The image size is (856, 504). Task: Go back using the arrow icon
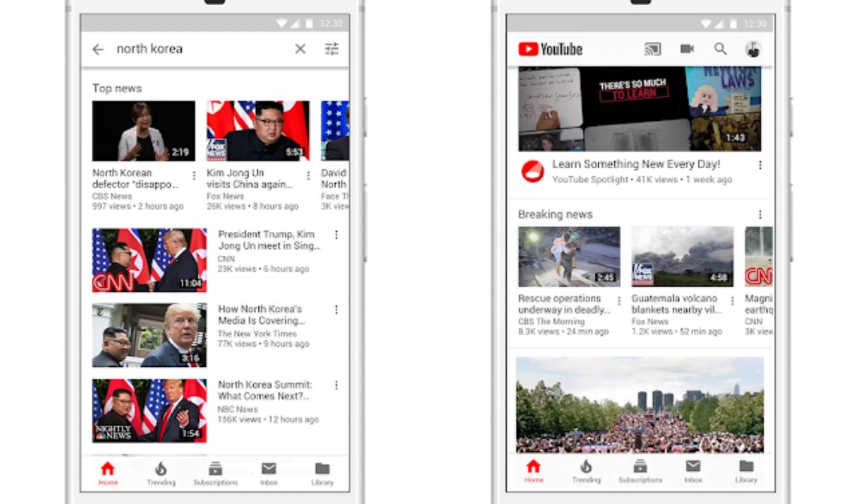point(98,49)
